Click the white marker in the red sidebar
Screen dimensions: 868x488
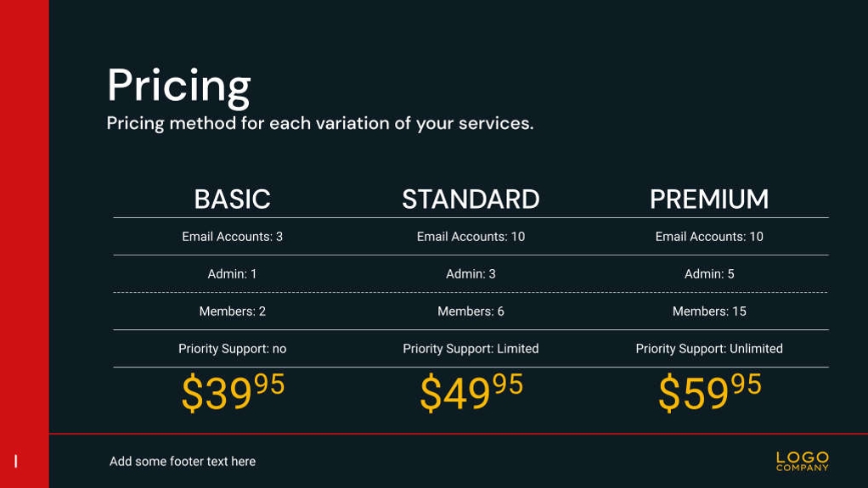(x=16, y=462)
